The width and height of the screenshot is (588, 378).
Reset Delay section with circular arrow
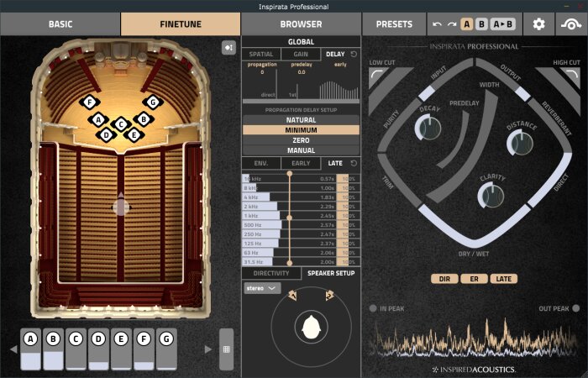354,55
